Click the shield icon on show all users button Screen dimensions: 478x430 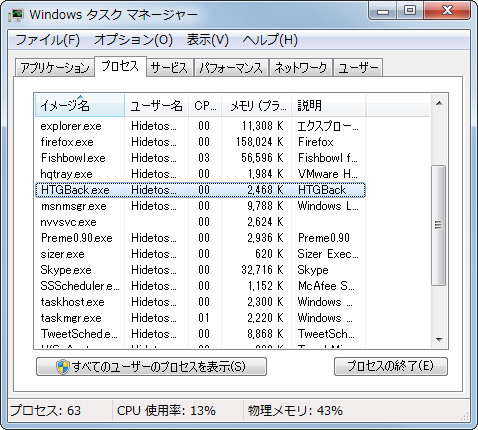tap(63, 367)
